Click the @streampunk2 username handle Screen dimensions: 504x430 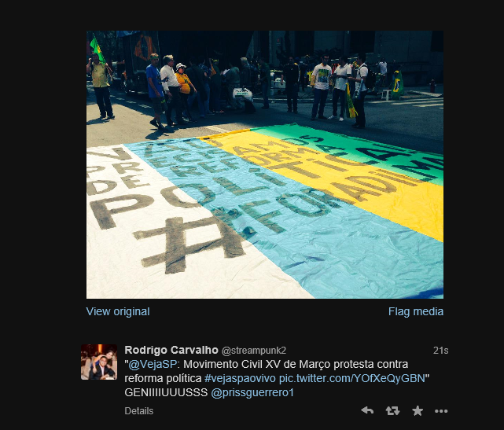point(254,351)
